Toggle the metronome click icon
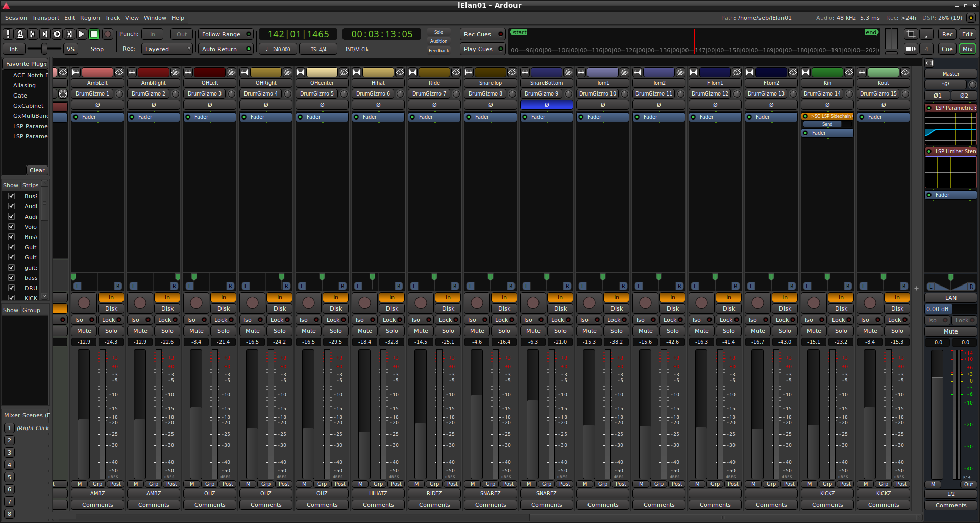The height and width of the screenshot is (523, 980). click(20, 34)
